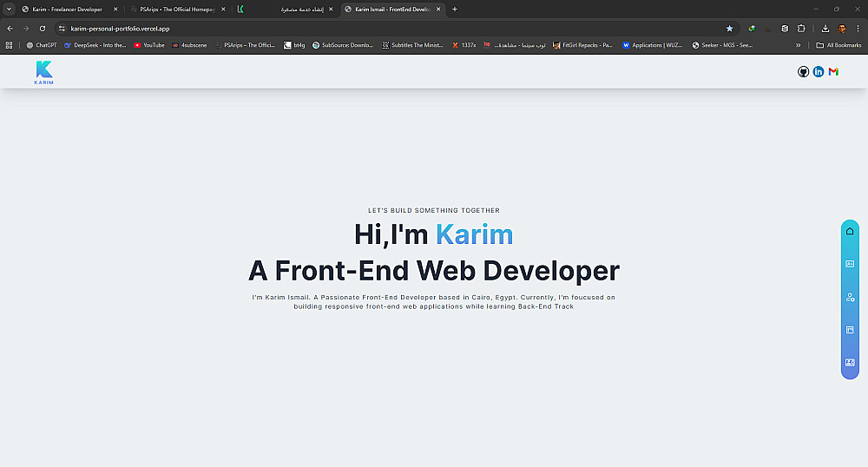Show more bookmarks with the double chevron
868x467 pixels.
pyautogui.click(x=799, y=45)
